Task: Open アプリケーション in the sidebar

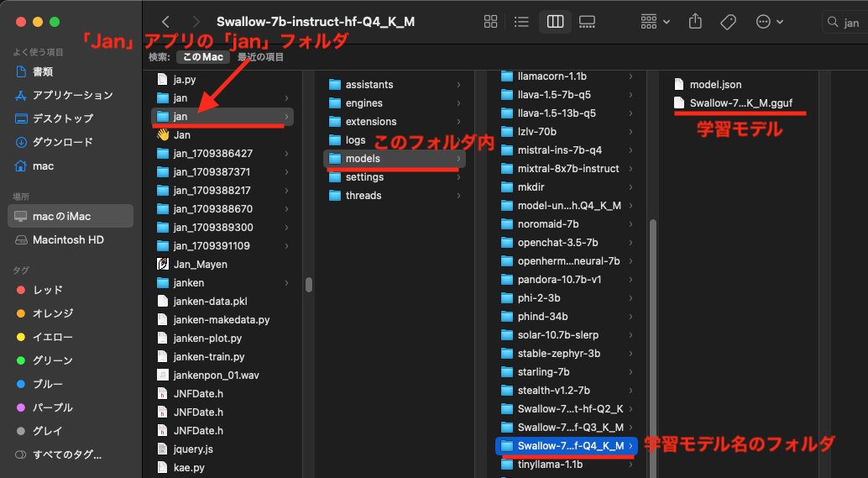Action: pos(71,95)
